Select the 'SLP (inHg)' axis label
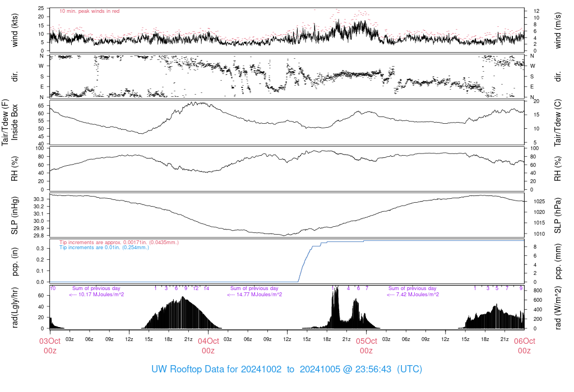This screenshot has height=392, width=574. pos(15,216)
